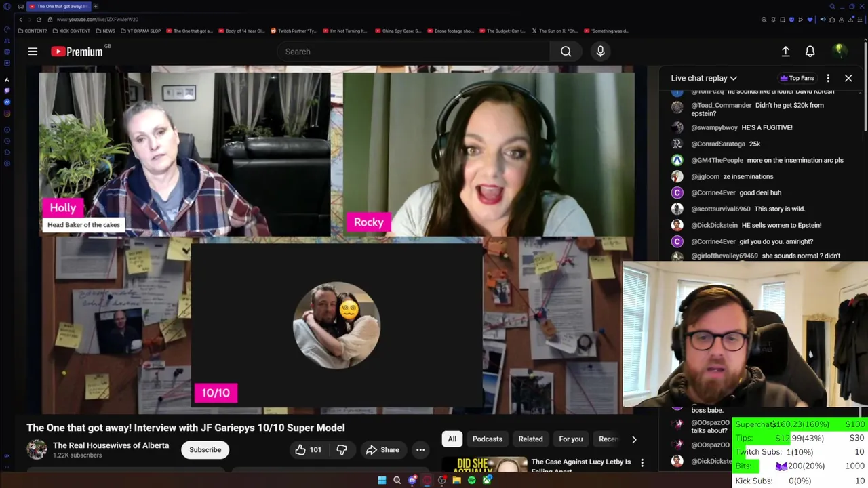Viewport: 868px width, 488px height.
Task: Click the Share button
Action: tap(382, 450)
